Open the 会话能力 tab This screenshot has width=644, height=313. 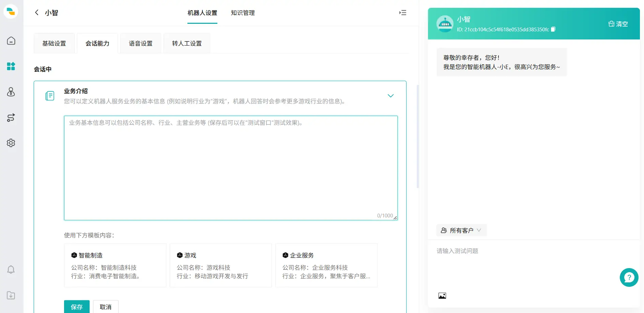97,43
